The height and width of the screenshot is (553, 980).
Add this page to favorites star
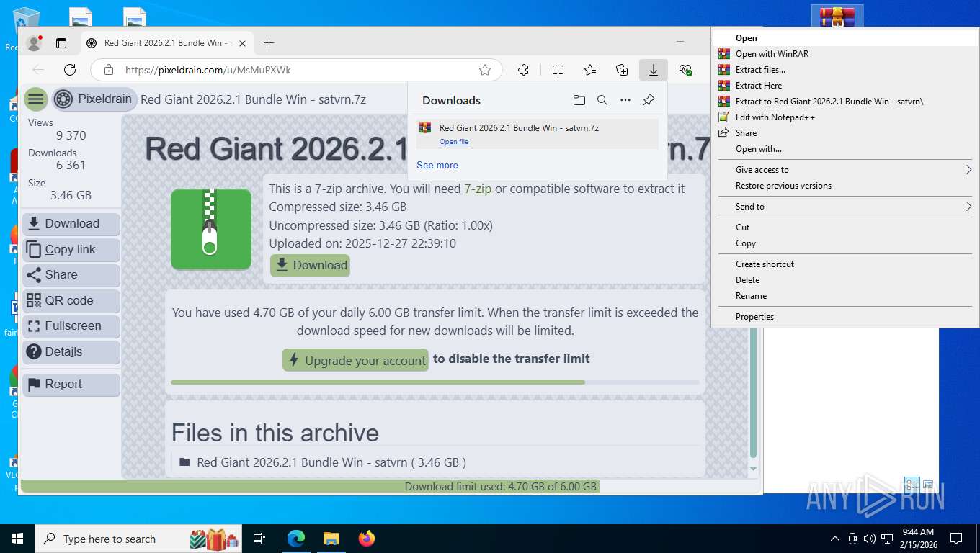(485, 70)
